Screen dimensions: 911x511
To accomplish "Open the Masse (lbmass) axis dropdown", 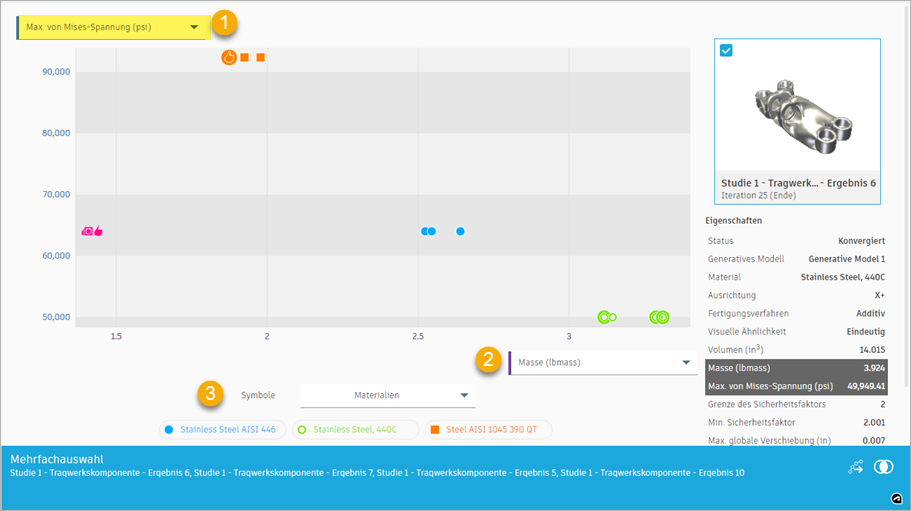I will (x=603, y=362).
